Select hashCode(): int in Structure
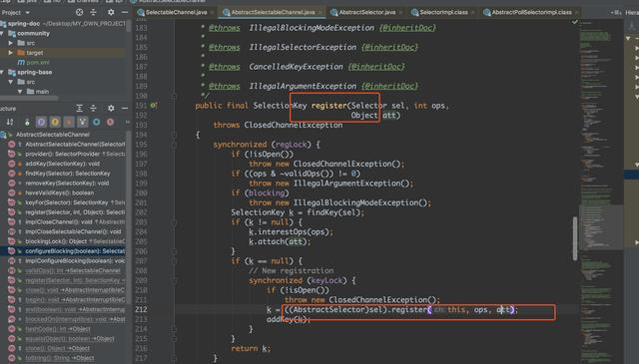The height and width of the screenshot is (364, 639). click(58, 329)
